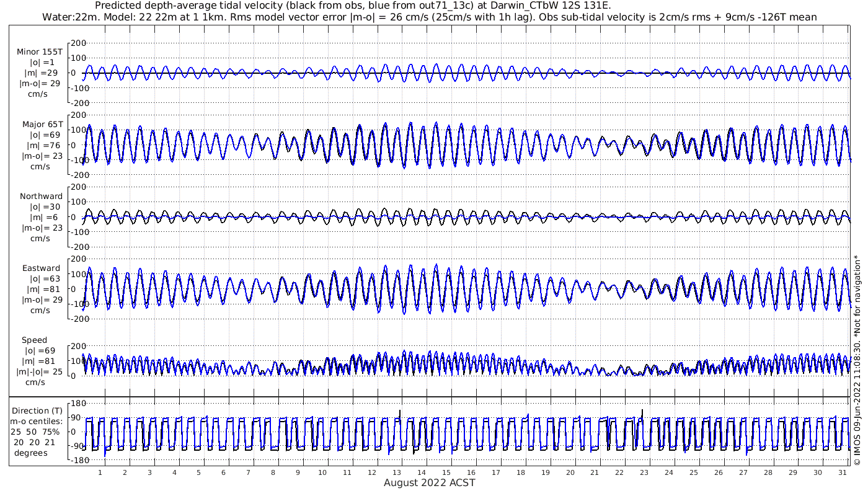Click the 'm-o centiles:' label
Screen dimensions: 868x496
(x=37, y=421)
